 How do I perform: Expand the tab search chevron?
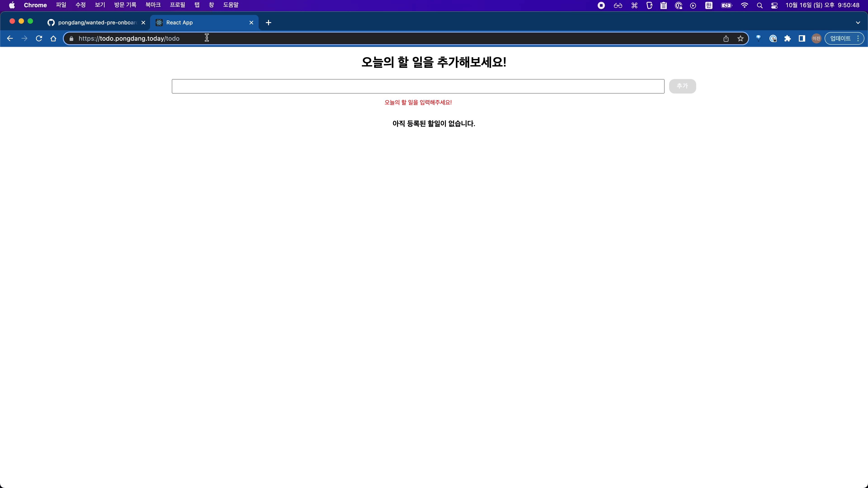(858, 23)
